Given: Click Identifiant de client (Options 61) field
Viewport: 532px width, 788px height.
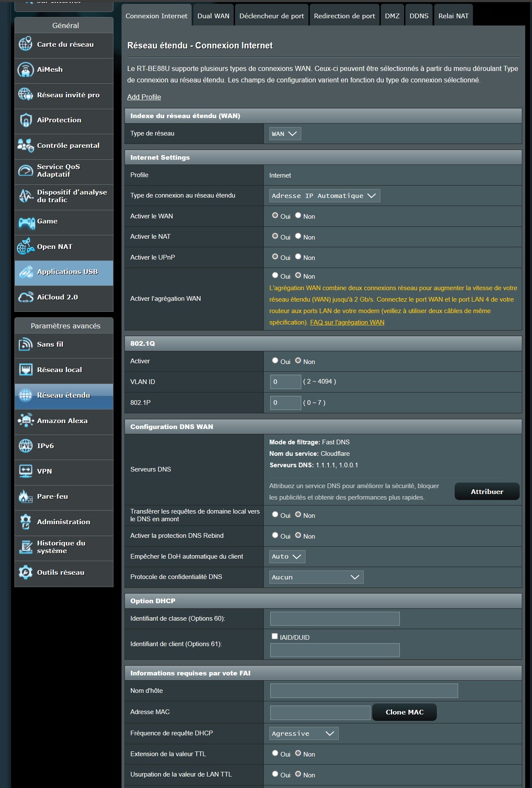Looking at the screenshot, I should coord(335,650).
